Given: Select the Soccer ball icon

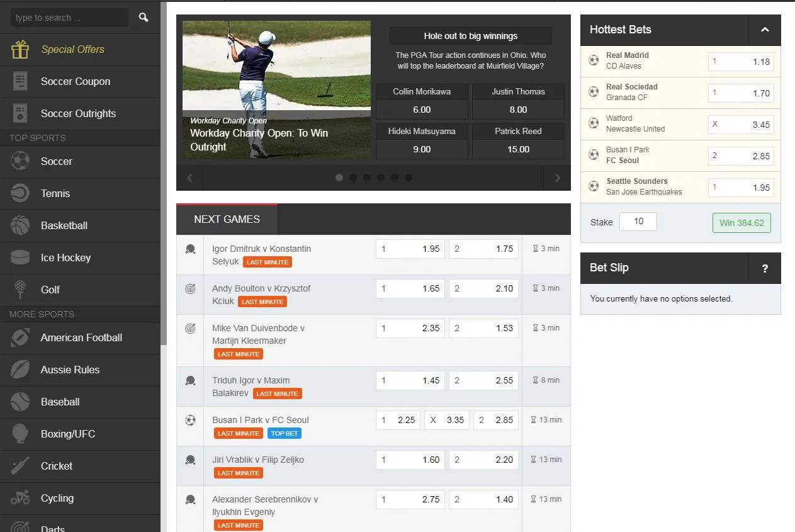Looking at the screenshot, I should pos(21,161).
